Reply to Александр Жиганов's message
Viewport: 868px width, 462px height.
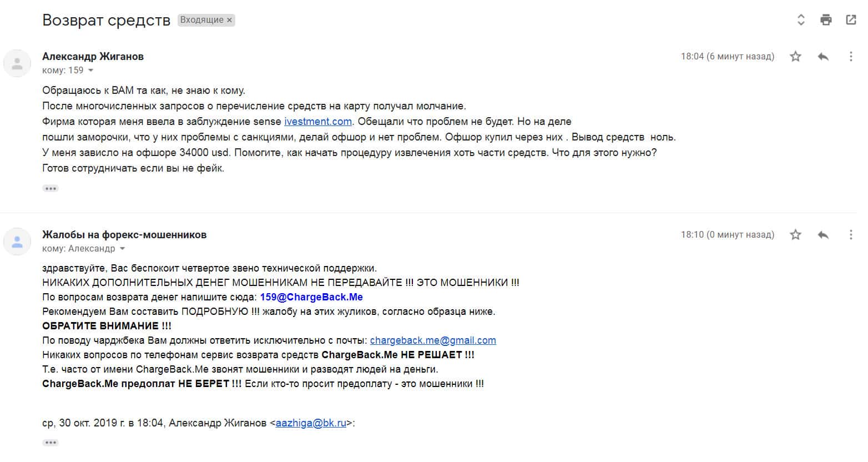click(823, 57)
